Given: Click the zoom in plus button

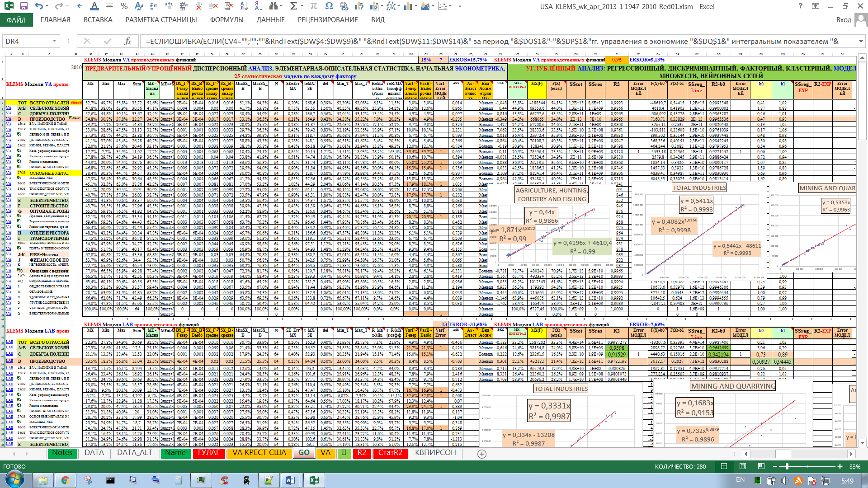Looking at the screenshot, I should tap(840, 466).
